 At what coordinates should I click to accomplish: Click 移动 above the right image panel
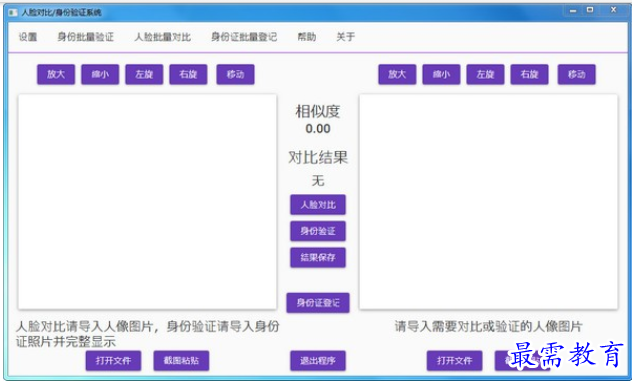[x=576, y=74]
